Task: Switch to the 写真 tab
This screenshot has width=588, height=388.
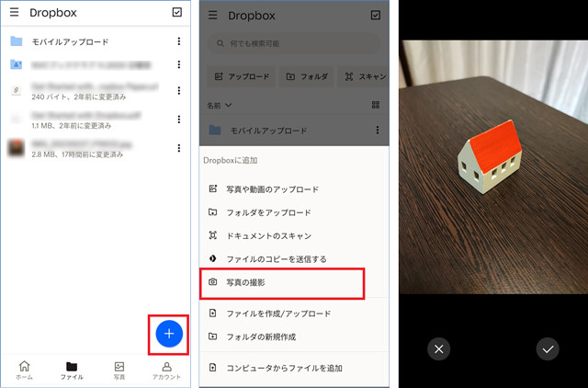Action: pos(119,370)
